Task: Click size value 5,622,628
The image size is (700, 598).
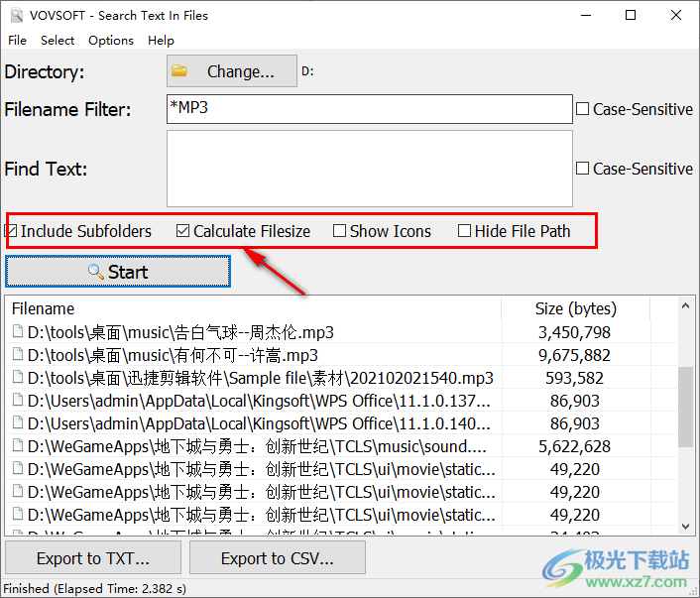Action: (x=574, y=446)
